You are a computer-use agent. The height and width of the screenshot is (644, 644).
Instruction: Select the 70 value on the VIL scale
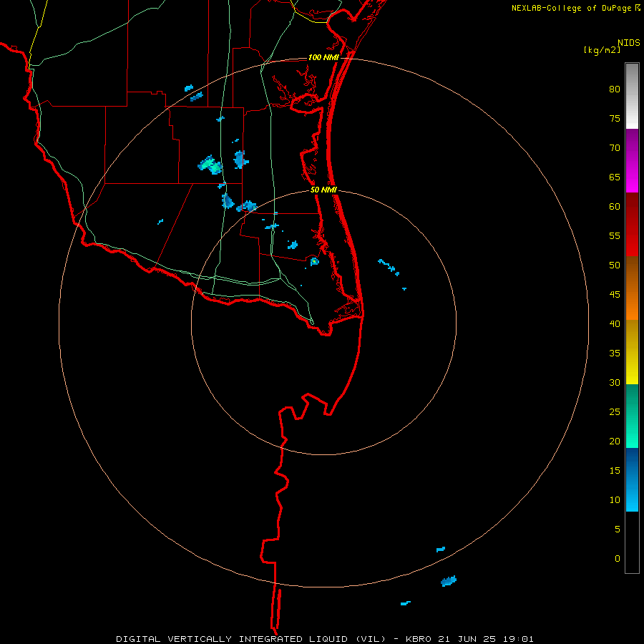615,148
